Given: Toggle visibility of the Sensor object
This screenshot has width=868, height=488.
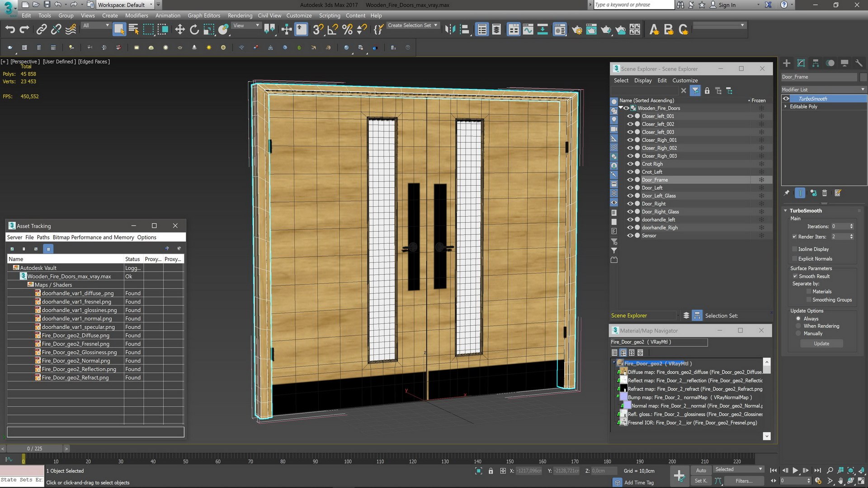Looking at the screenshot, I should pyautogui.click(x=630, y=235).
